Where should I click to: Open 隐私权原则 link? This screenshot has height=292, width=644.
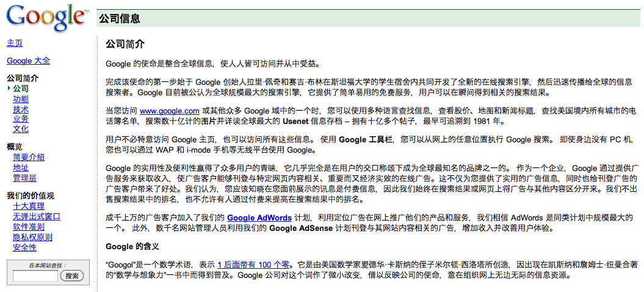32,237
